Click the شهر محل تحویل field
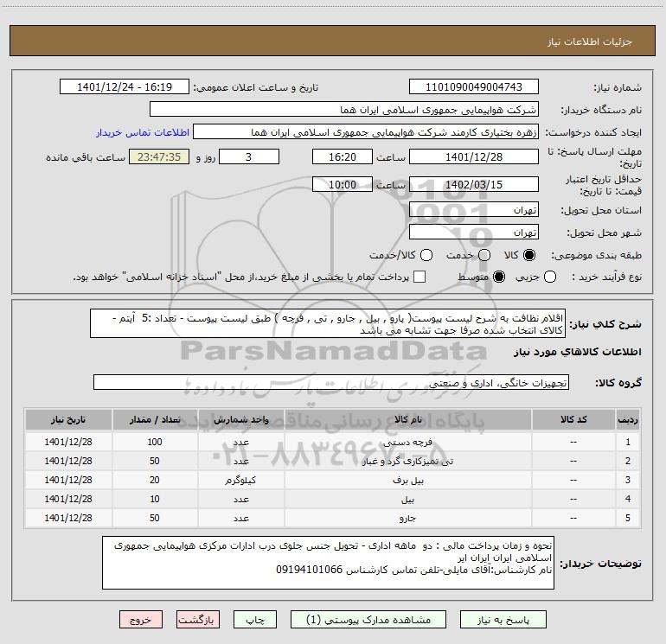 [473, 233]
